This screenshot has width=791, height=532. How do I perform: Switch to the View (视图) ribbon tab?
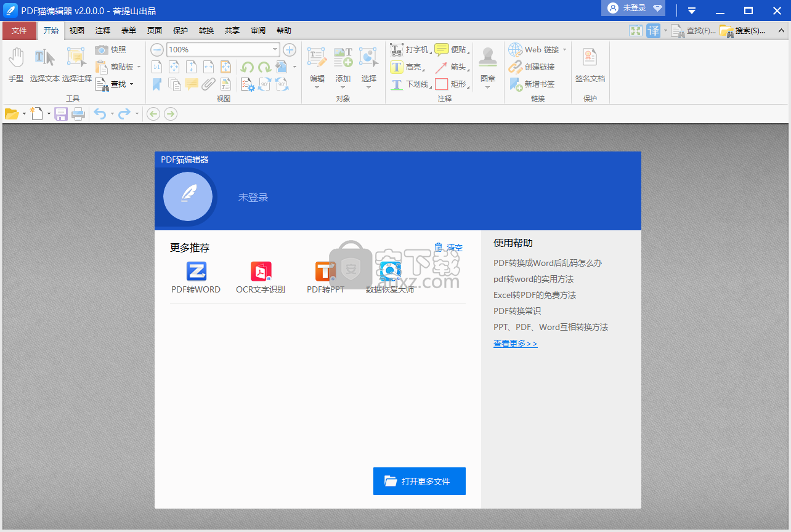coord(77,31)
